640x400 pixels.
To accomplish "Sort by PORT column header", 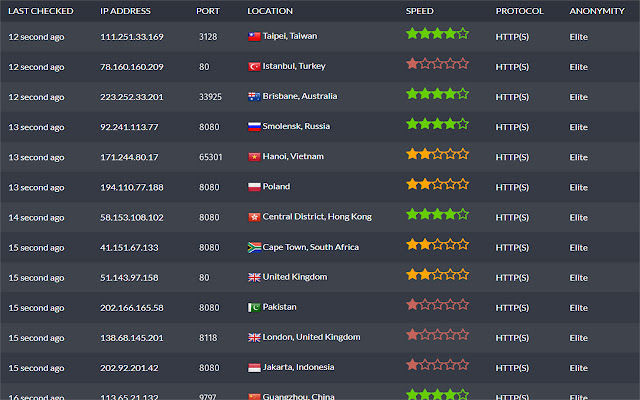I will pyautogui.click(x=208, y=11).
